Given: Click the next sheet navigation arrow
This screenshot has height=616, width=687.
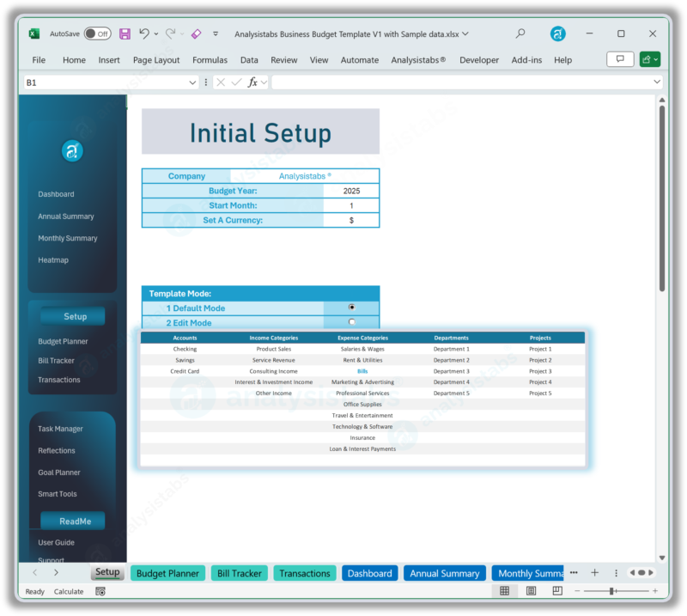Looking at the screenshot, I should coord(56,572).
